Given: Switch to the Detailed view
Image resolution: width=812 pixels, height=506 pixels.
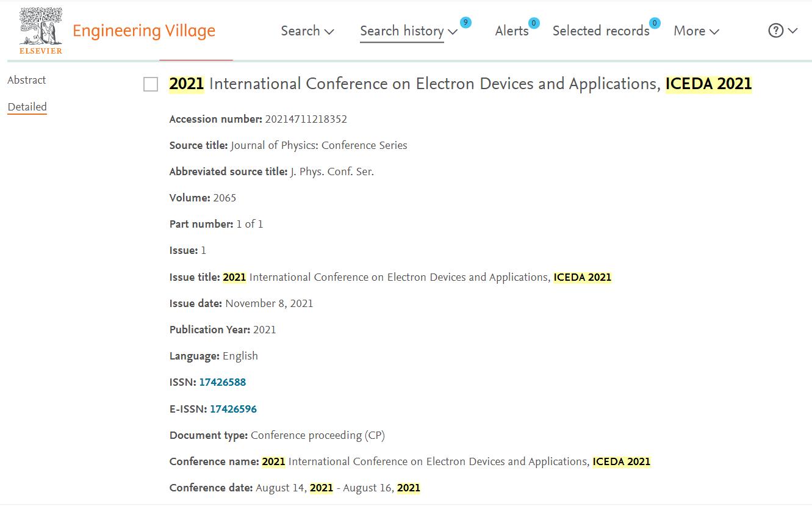Looking at the screenshot, I should coord(27,107).
